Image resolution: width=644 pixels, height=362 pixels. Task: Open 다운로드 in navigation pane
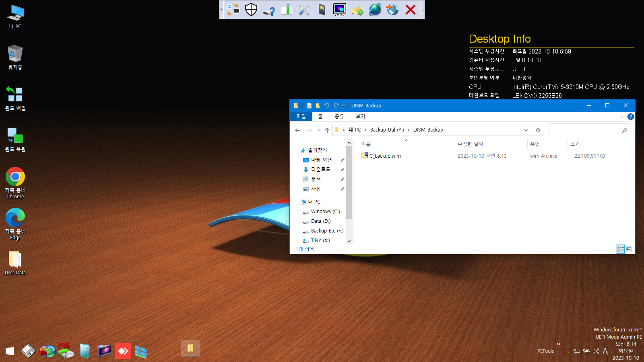point(320,169)
